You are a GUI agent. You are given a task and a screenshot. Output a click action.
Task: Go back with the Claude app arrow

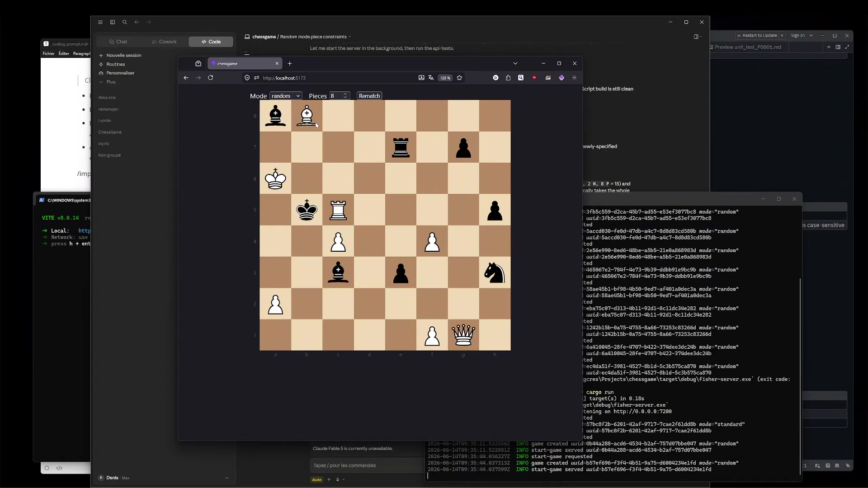click(x=137, y=22)
